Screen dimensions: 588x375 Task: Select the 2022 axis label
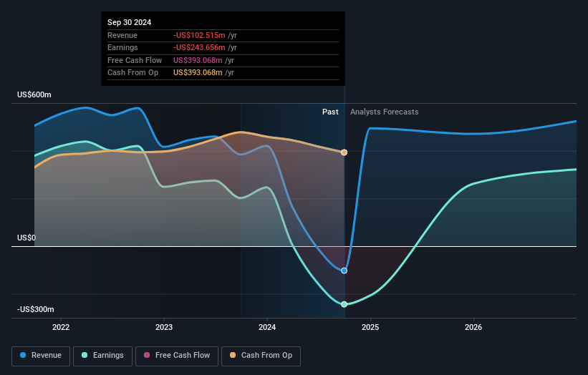[x=61, y=327]
